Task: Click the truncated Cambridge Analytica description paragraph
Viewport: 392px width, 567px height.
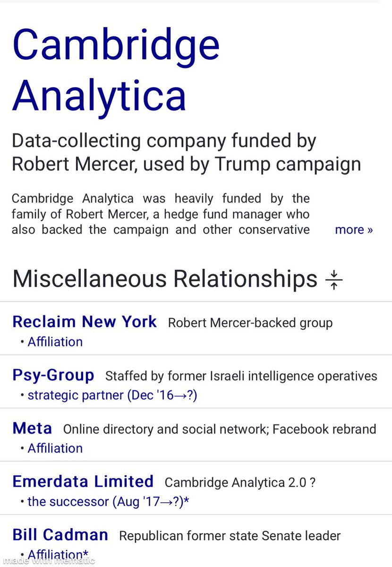Action: click(161, 214)
